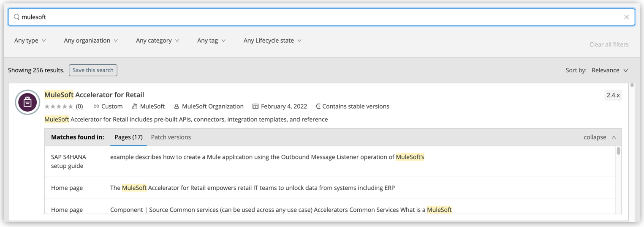This screenshot has height=227, width=644.
Task: Click the asset description text line
Action: click(186, 120)
